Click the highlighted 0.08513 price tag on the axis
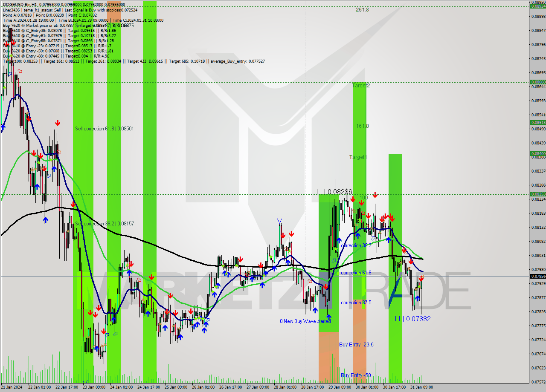Image resolution: width=546 pixels, height=392 pixels. tap(537, 122)
